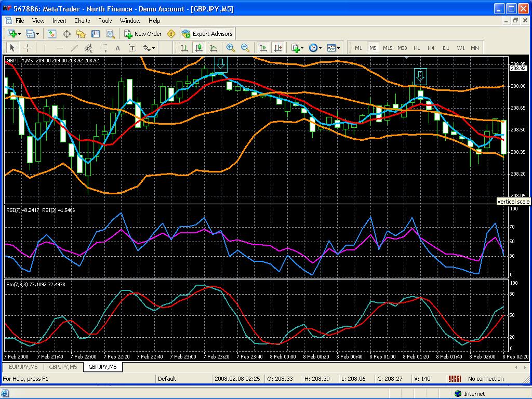Screen dimensions: 532x399
Task: Click the Zoom Out magnifier icon
Action: (x=245, y=48)
